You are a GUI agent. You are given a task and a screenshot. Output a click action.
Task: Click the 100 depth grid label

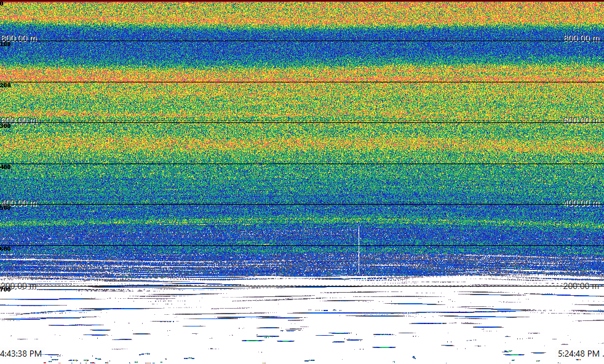(x=6, y=44)
